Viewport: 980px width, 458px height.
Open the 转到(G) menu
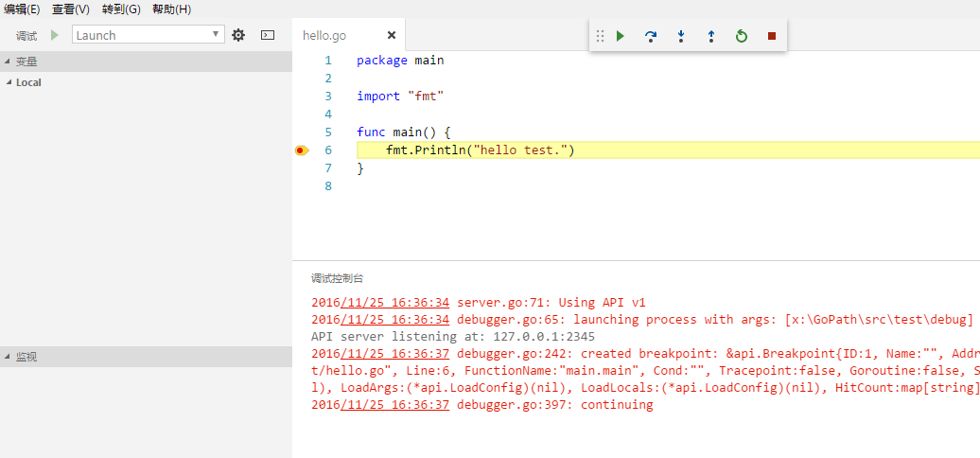pyautogui.click(x=121, y=9)
